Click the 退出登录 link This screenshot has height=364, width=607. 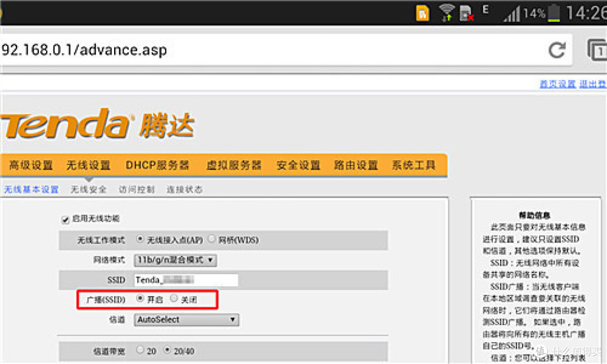(x=593, y=84)
